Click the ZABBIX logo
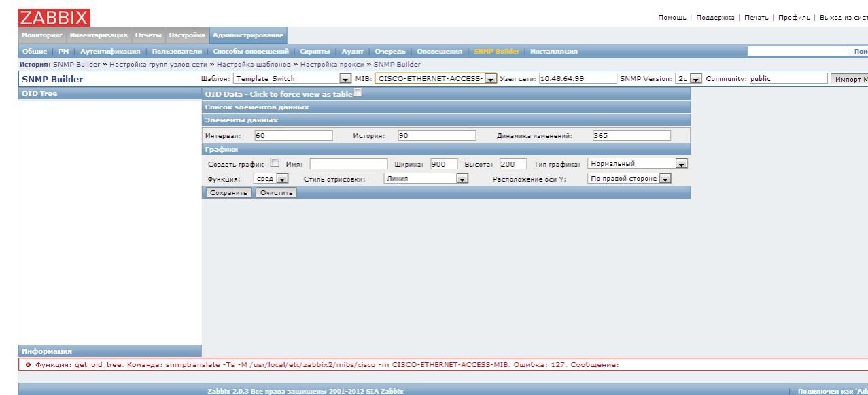This screenshot has height=395, width=868. (x=55, y=17)
